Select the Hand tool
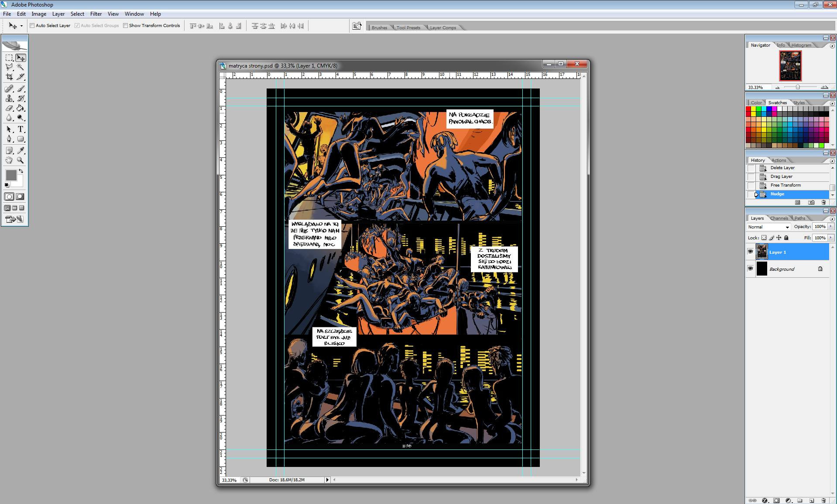Screen dimensions: 837x504 pyautogui.click(x=9, y=160)
